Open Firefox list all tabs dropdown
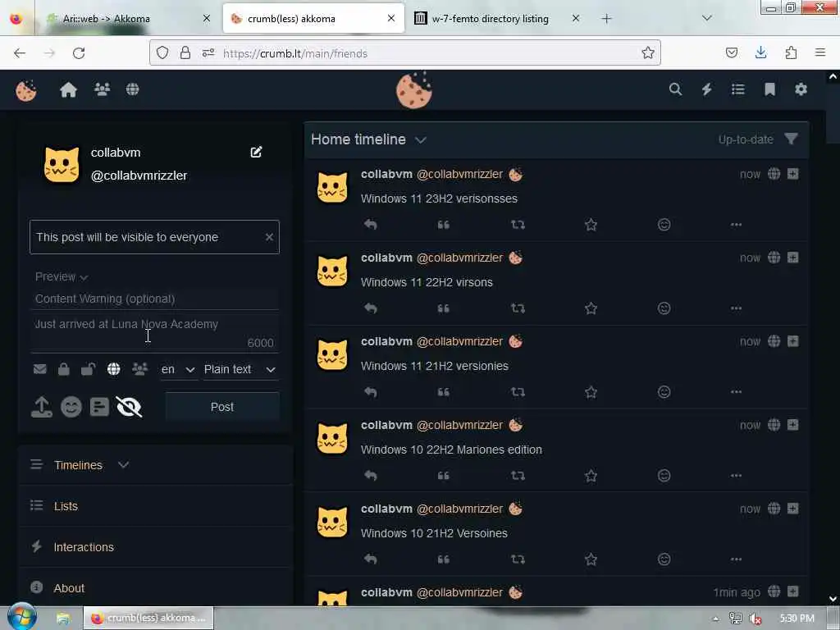 coord(706,18)
